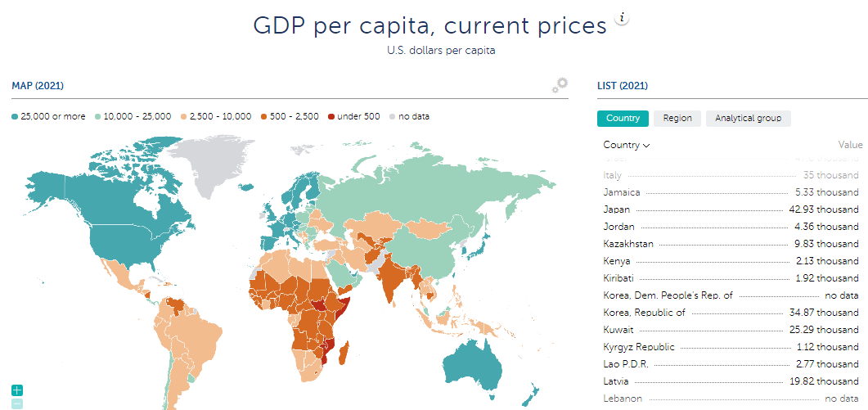Toggle the '25,000 or more' legend item
The height and width of the screenshot is (410, 868).
tap(49, 116)
